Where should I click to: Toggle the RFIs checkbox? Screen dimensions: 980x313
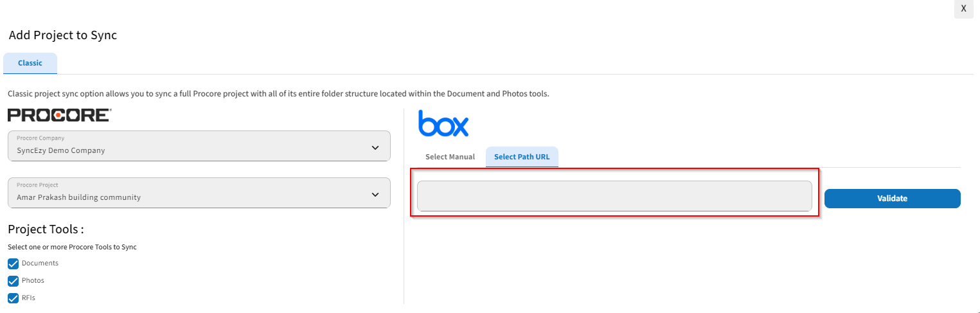coord(13,298)
